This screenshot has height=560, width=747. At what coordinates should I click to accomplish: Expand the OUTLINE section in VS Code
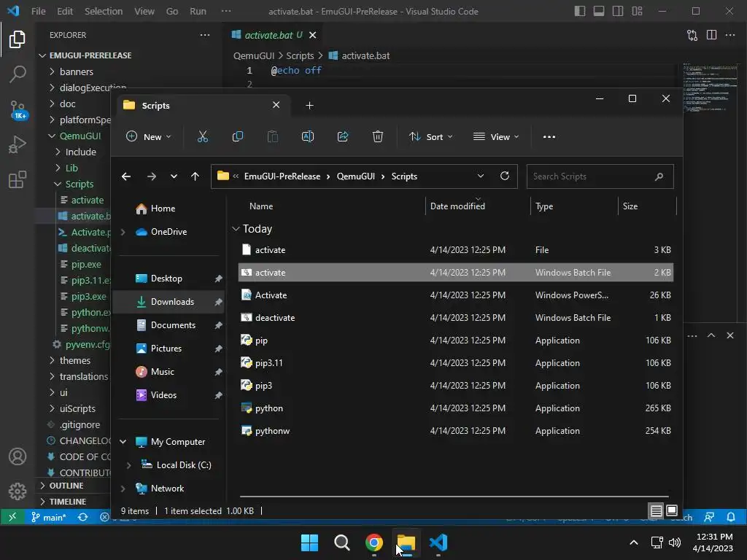click(x=66, y=486)
